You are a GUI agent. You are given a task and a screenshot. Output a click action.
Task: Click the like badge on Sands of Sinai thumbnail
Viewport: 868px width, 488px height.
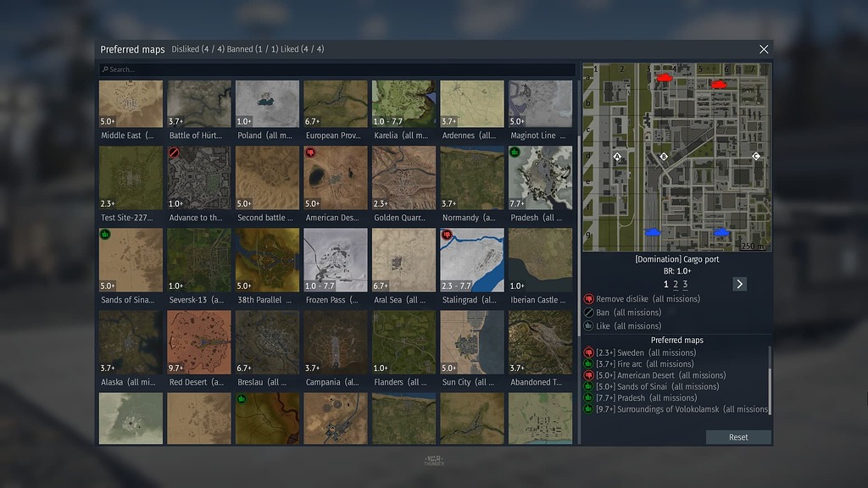pyautogui.click(x=105, y=235)
